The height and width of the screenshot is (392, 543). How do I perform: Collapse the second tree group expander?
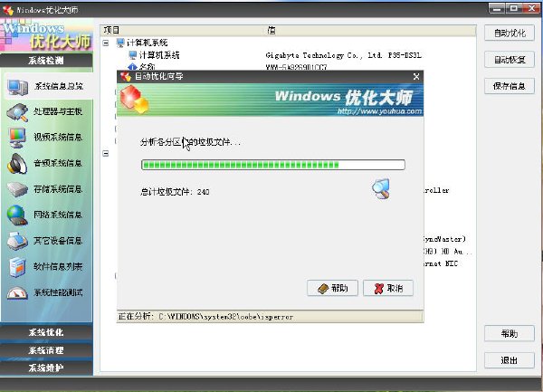pyautogui.click(x=106, y=153)
